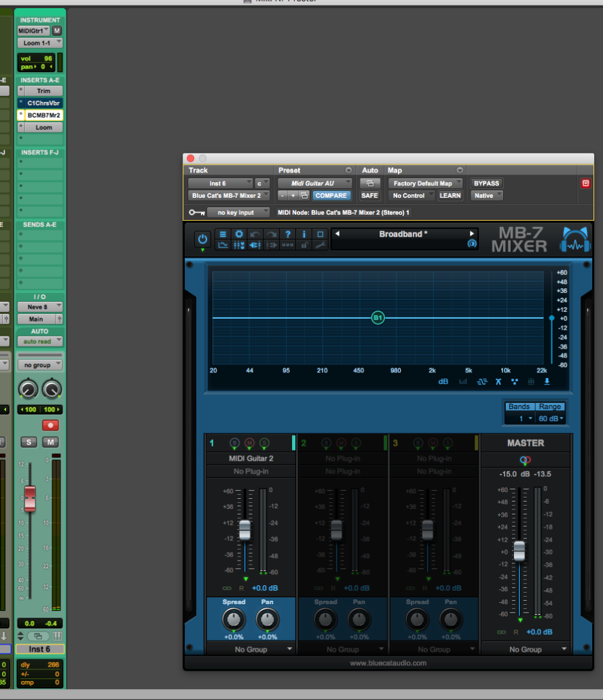
Task: Open the No Control dropdown
Action: [412, 196]
